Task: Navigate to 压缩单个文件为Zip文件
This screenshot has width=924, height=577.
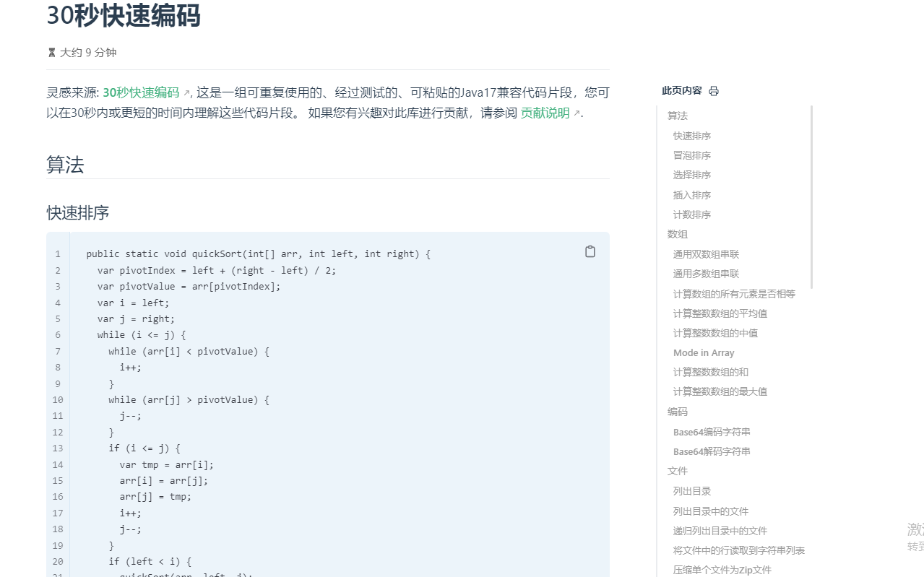Action: [722, 570]
